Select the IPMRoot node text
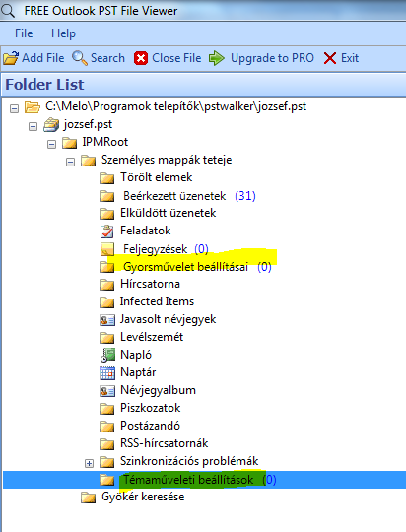The image size is (406, 532). (104, 142)
